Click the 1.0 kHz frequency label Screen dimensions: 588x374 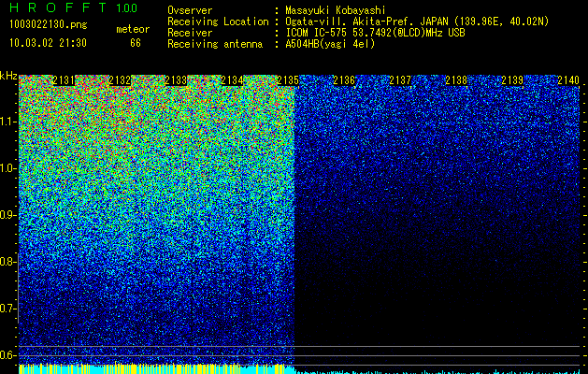pyautogui.click(x=7, y=168)
